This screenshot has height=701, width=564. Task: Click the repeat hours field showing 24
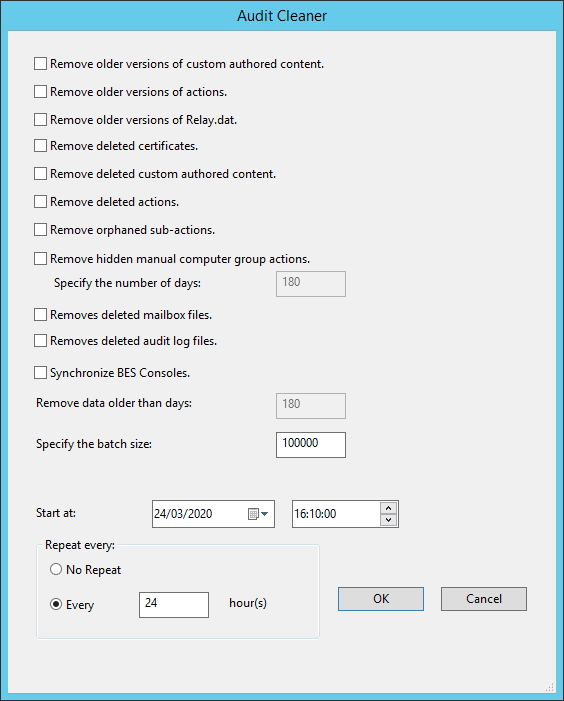pos(174,604)
